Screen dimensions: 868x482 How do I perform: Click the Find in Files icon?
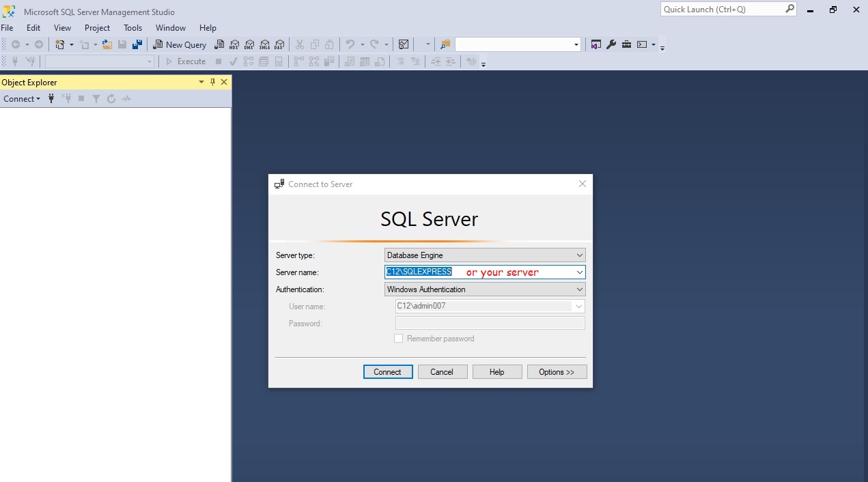click(x=445, y=44)
